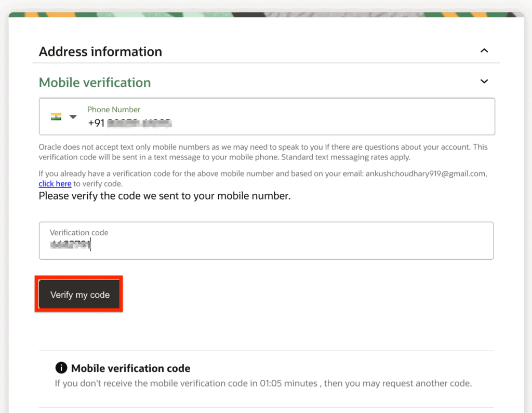This screenshot has width=532, height=413.
Task: Click the 'Please verify the code' instruction text
Action: [165, 196]
